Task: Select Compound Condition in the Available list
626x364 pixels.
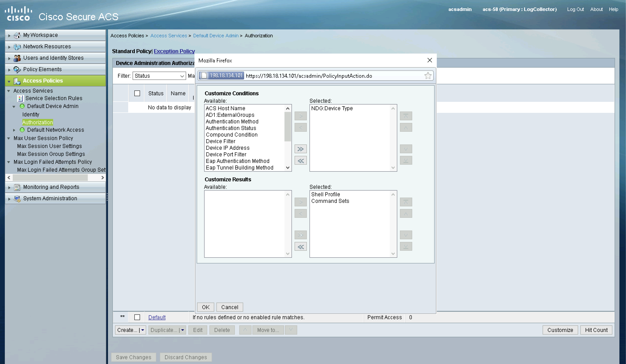Action: 232,135
